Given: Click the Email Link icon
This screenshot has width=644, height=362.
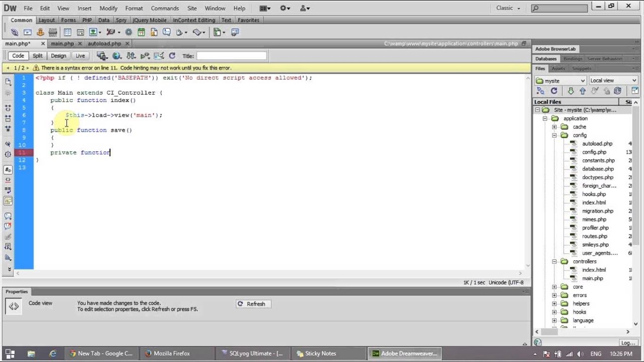Looking at the screenshot, I should point(28,32).
